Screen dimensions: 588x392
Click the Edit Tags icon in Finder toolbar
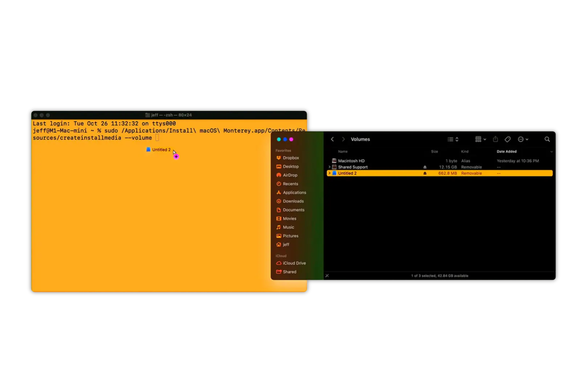[x=507, y=139]
